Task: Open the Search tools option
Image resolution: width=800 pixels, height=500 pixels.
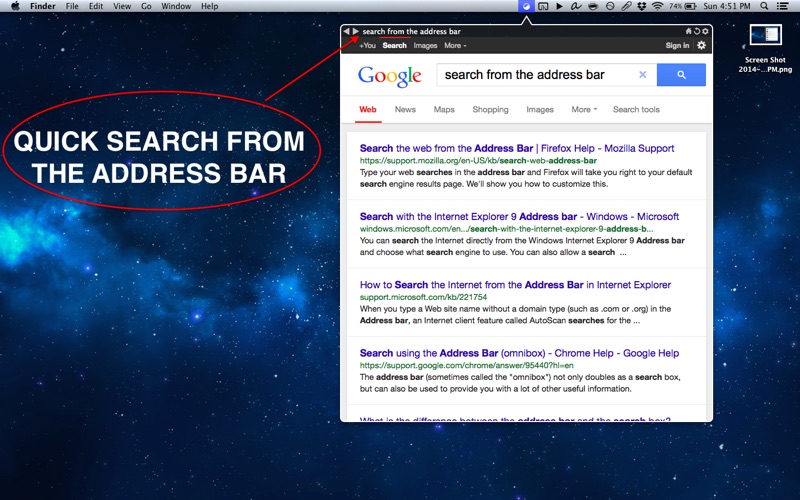Action: [x=636, y=109]
